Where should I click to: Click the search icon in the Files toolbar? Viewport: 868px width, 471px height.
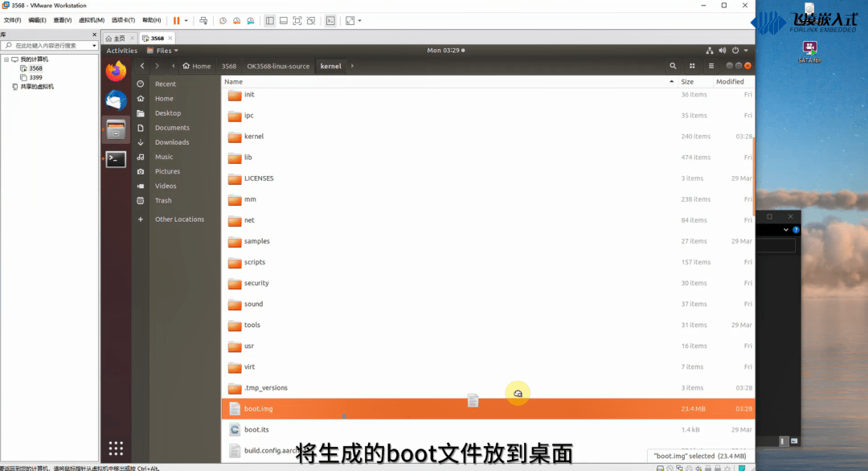point(674,65)
